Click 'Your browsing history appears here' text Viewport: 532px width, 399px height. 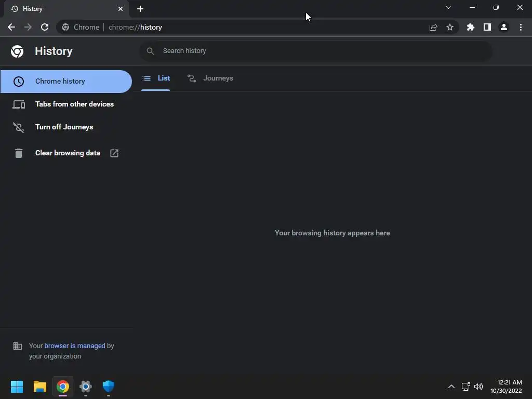[332, 233]
